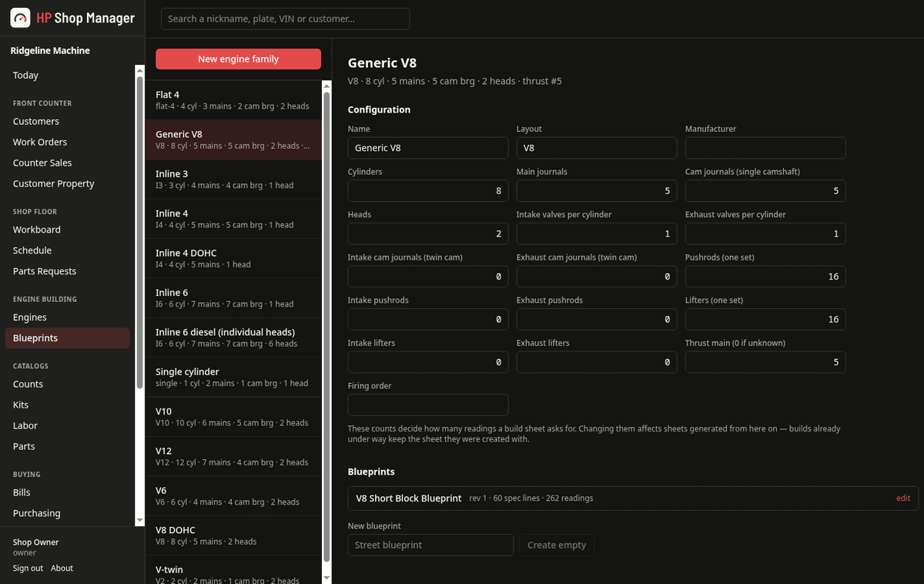Click the HP Shop Manager logo icon
The height and width of the screenshot is (584, 924).
click(x=20, y=18)
